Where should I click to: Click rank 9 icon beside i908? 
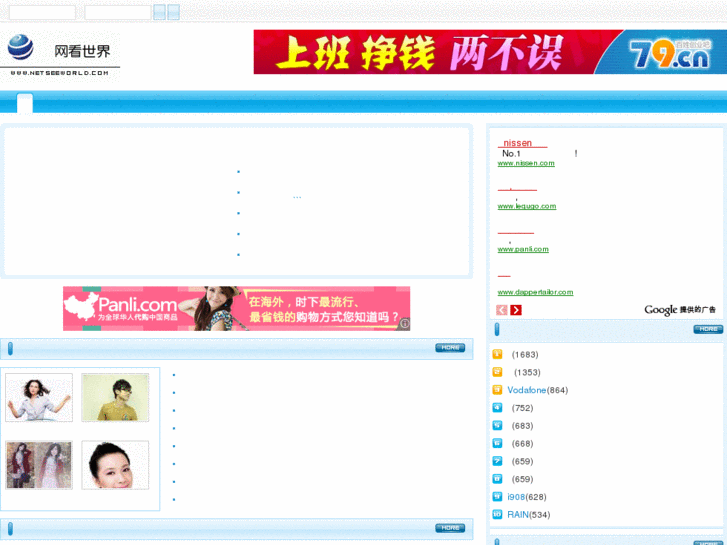pos(497,496)
